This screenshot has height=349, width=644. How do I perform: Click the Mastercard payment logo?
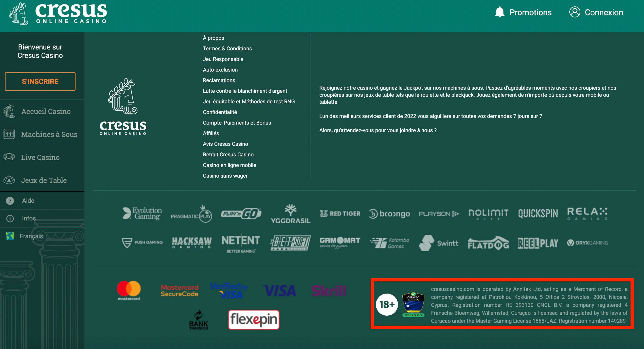tap(129, 290)
